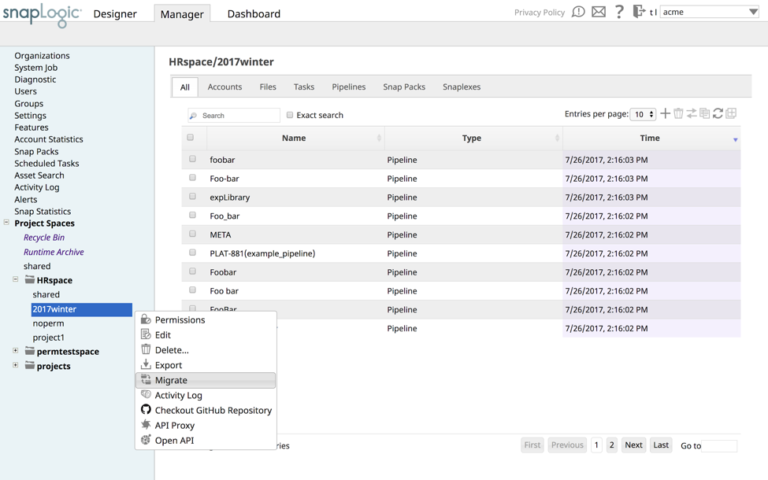Open the notifications speech-bubble icon
The image size is (768, 480).
click(578, 12)
